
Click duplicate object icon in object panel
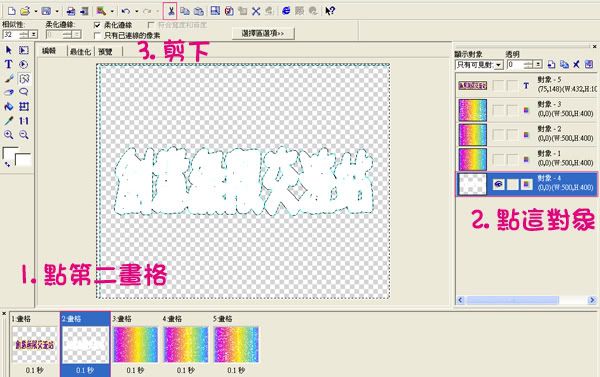(564, 64)
